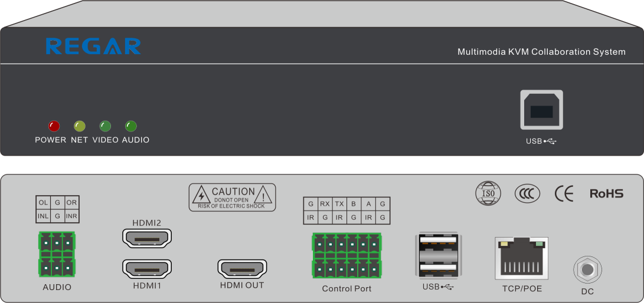Click the exclamation mark warning triangle

(x=263, y=195)
